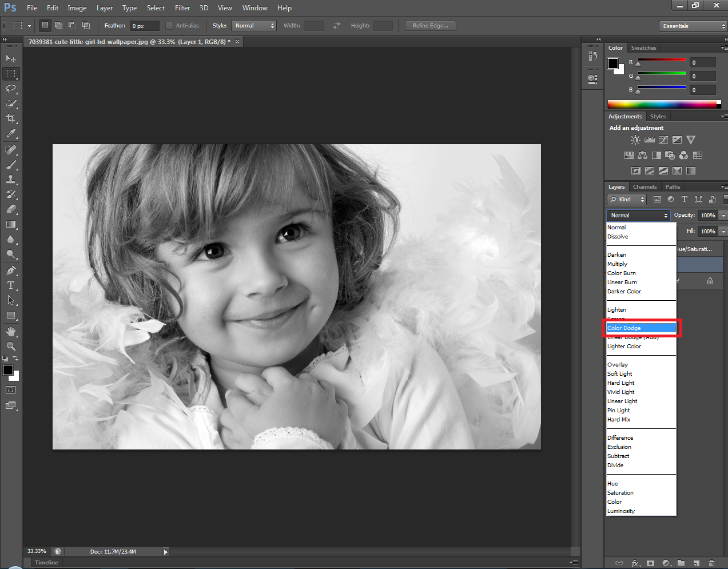Switch to the Channels tab

[645, 187]
